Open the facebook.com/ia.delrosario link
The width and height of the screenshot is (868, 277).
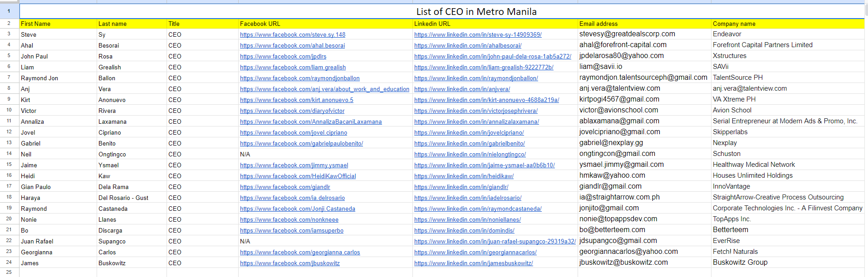click(292, 198)
